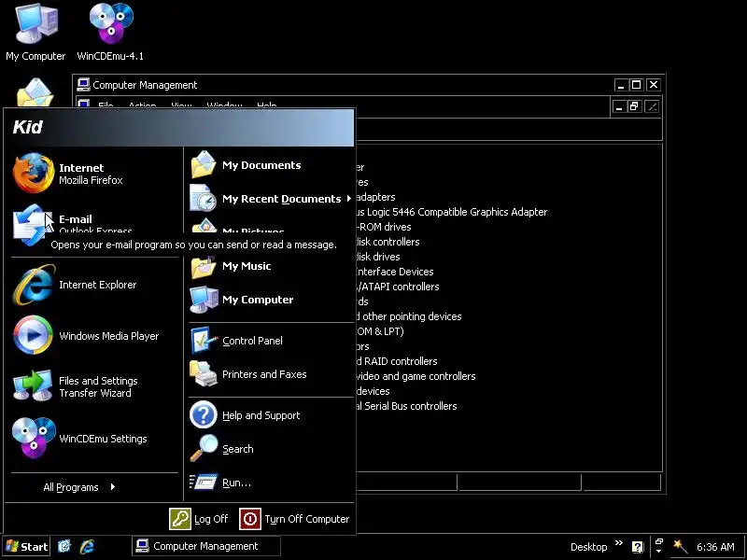Click the tray icon beside the clock
The width and height of the screenshot is (747, 560).
coord(681,547)
